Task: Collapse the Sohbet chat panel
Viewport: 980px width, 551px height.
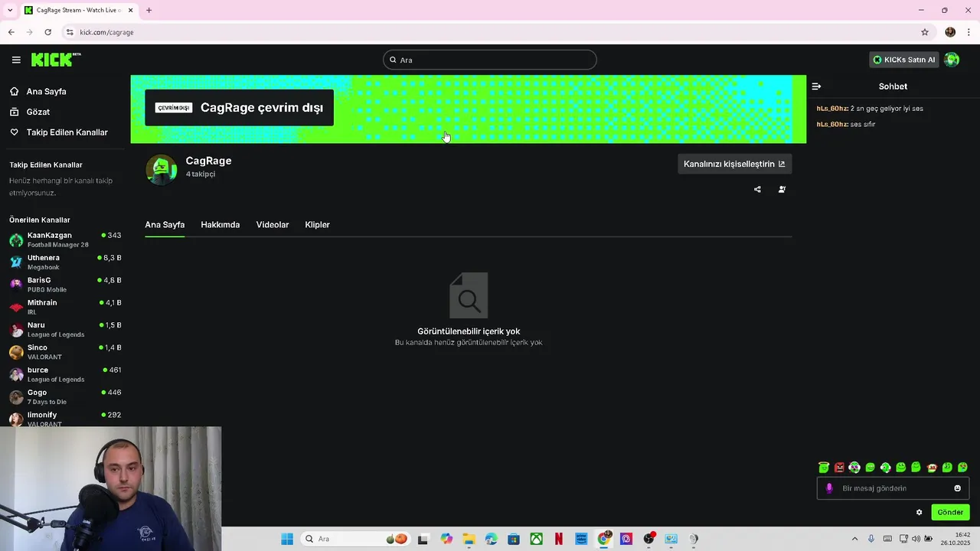Action: pos(816,86)
